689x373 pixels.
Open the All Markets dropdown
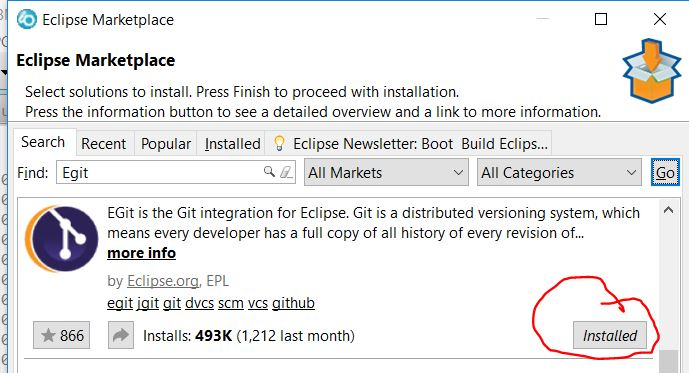[x=386, y=172]
